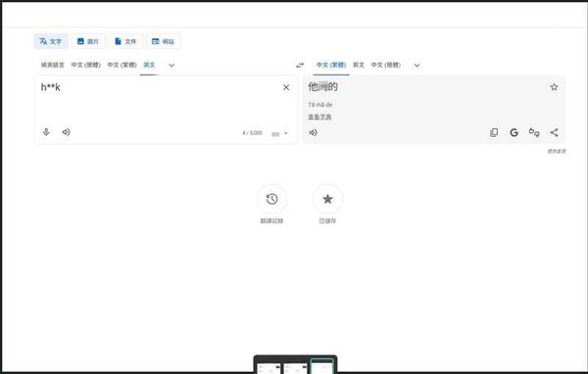Image resolution: width=588 pixels, height=374 pixels.
Task: Share the translation via share icon
Action: (555, 132)
